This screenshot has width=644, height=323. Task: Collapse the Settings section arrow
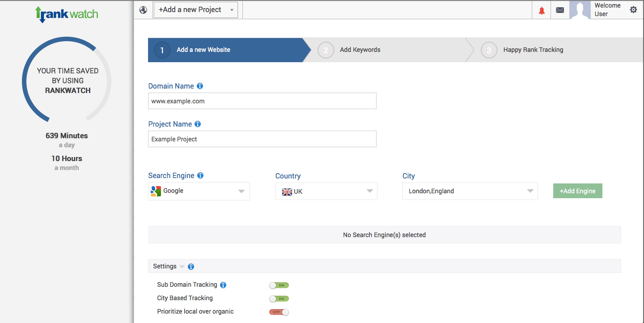tap(182, 267)
